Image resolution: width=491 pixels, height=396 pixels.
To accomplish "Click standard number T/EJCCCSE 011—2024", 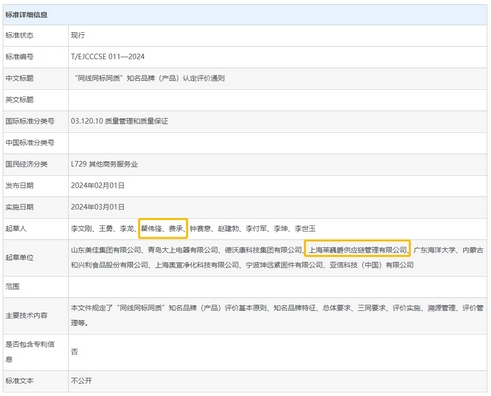I will point(108,57).
